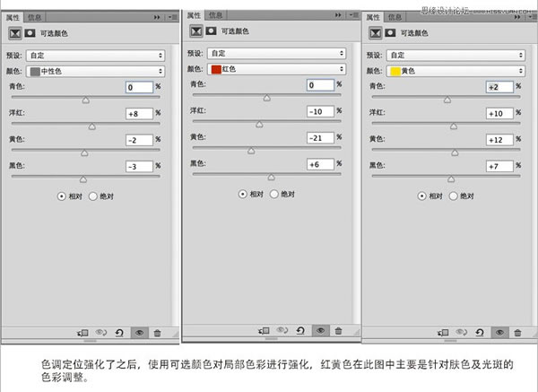
Task: Clip to layer in the Reds (红色) panel
Action: coord(264,331)
